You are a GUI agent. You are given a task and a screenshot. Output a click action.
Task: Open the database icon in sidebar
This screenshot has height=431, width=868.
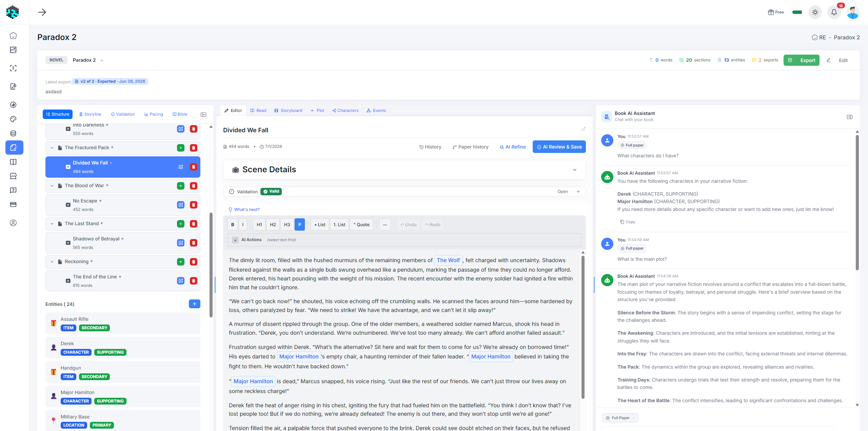13,133
